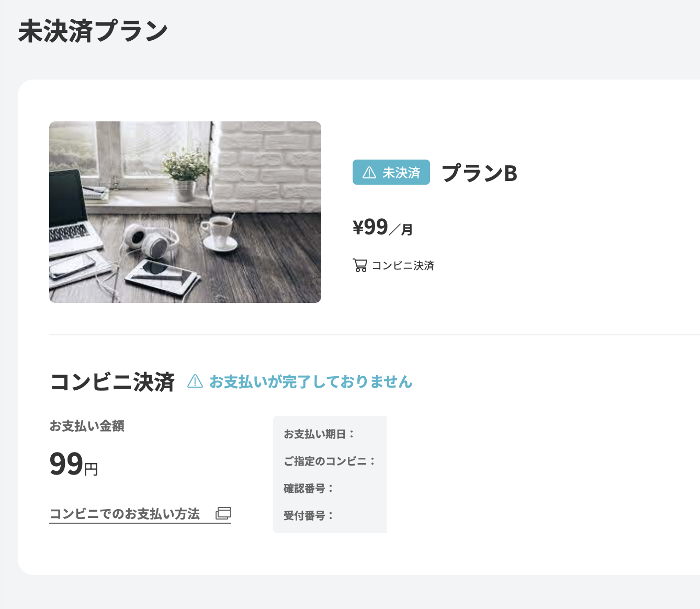The image size is (700, 609).
Task: Click the 受付番号 field
Action: click(309, 515)
